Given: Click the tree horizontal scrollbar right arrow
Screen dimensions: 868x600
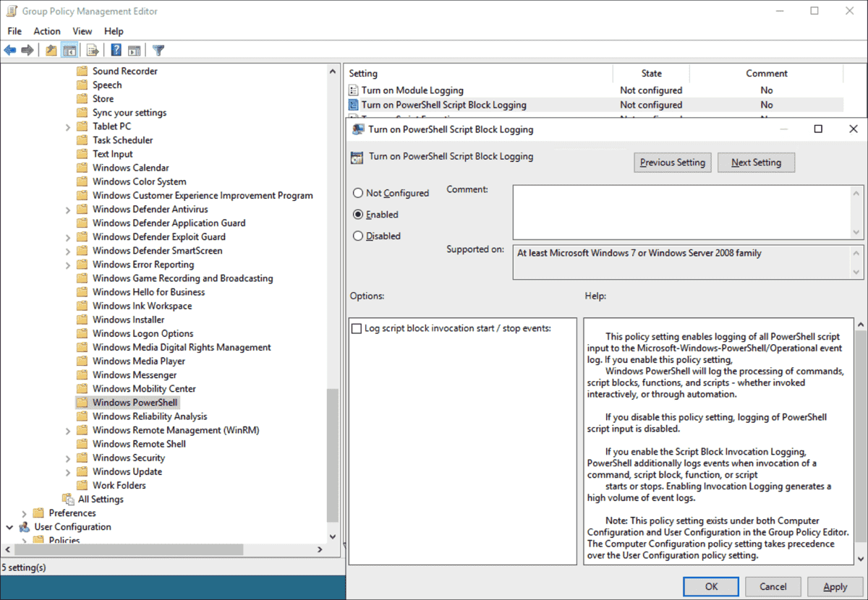Looking at the screenshot, I should 320,549.
